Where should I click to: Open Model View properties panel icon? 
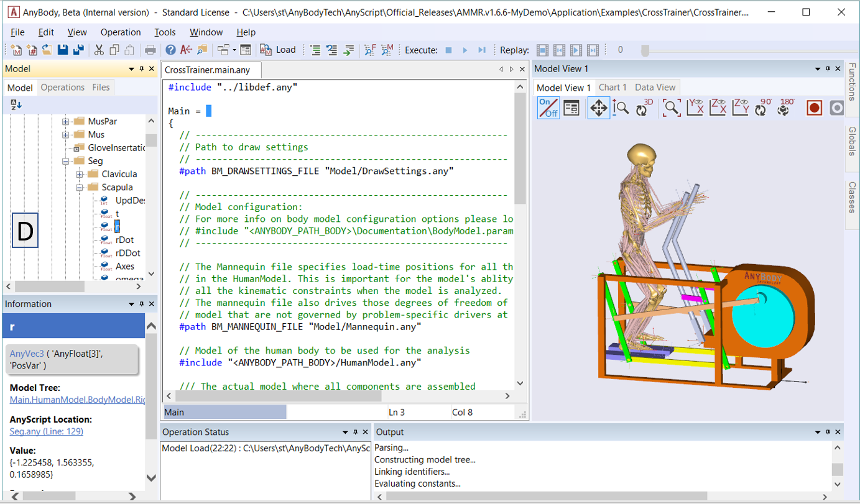point(571,108)
